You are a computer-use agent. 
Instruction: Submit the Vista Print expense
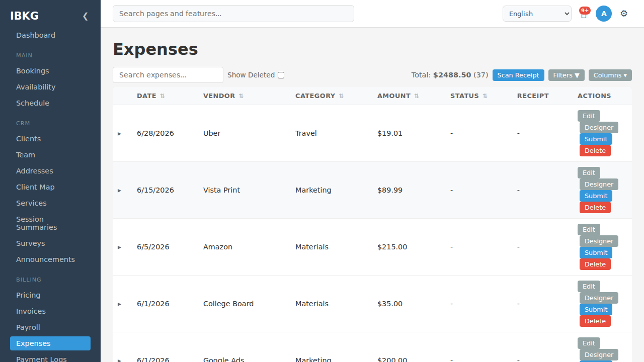pos(596,196)
